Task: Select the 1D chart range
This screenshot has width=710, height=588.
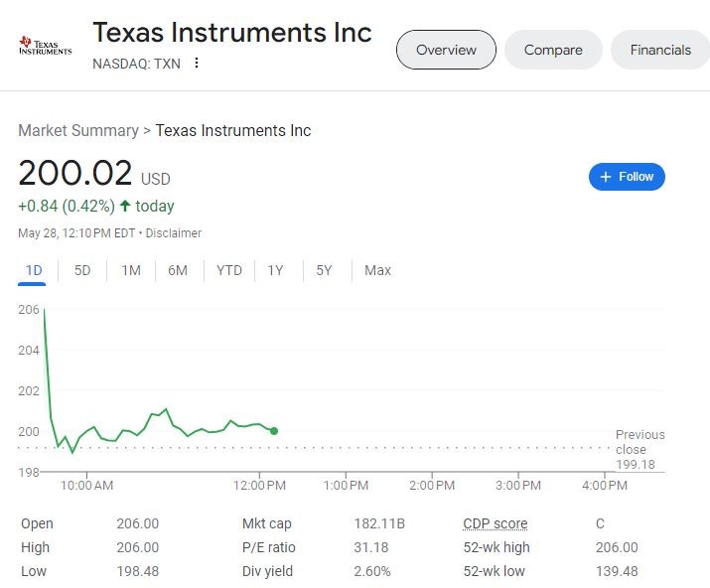Action: click(34, 270)
